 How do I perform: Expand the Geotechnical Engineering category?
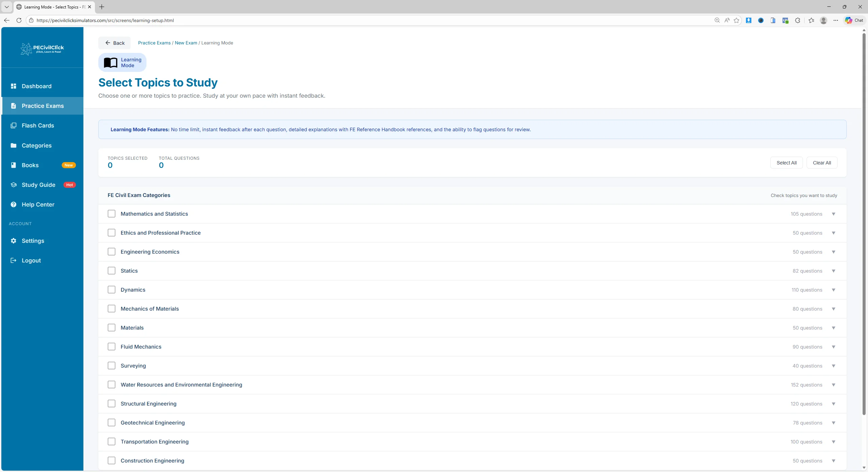point(833,422)
